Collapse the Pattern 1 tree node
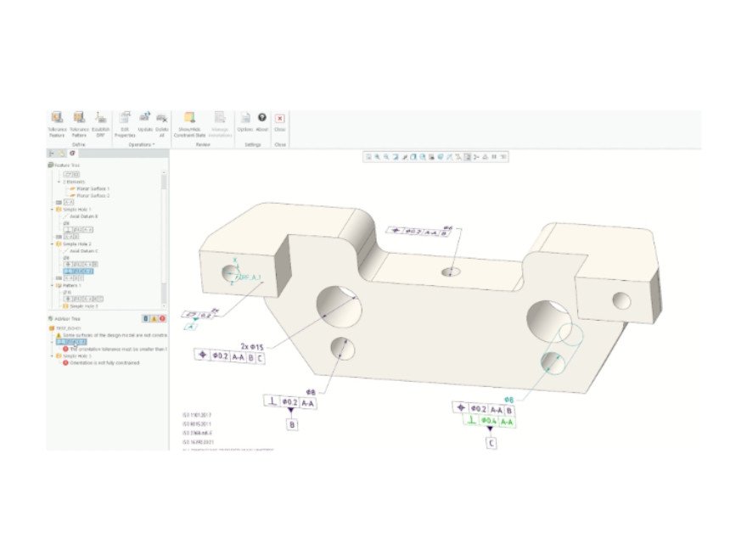747x560 pixels. point(53,285)
